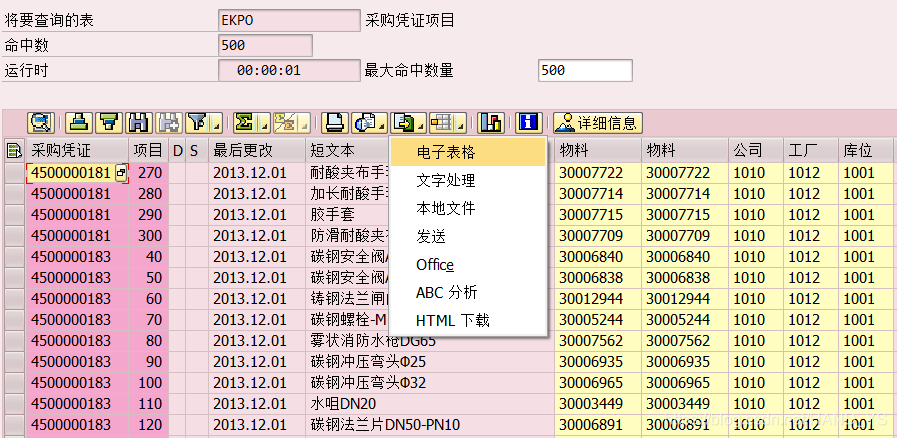Viewport: 897px width, 438px height.
Task: Click cell 水咀DN20
Action: click(x=430, y=404)
